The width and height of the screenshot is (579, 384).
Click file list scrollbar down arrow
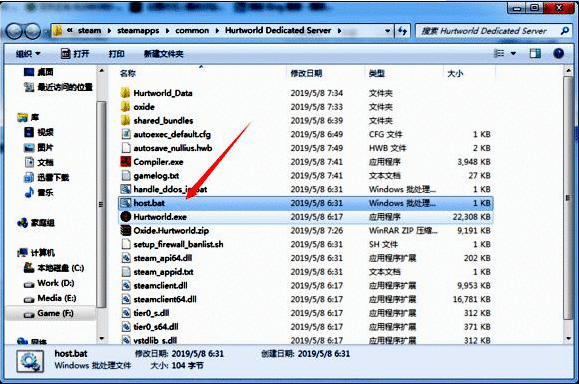pyautogui.click(x=568, y=338)
